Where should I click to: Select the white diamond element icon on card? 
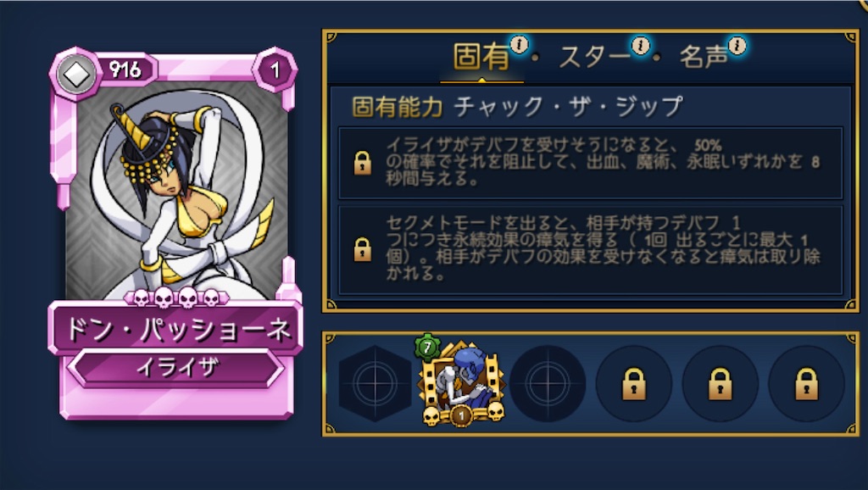tap(76, 75)
